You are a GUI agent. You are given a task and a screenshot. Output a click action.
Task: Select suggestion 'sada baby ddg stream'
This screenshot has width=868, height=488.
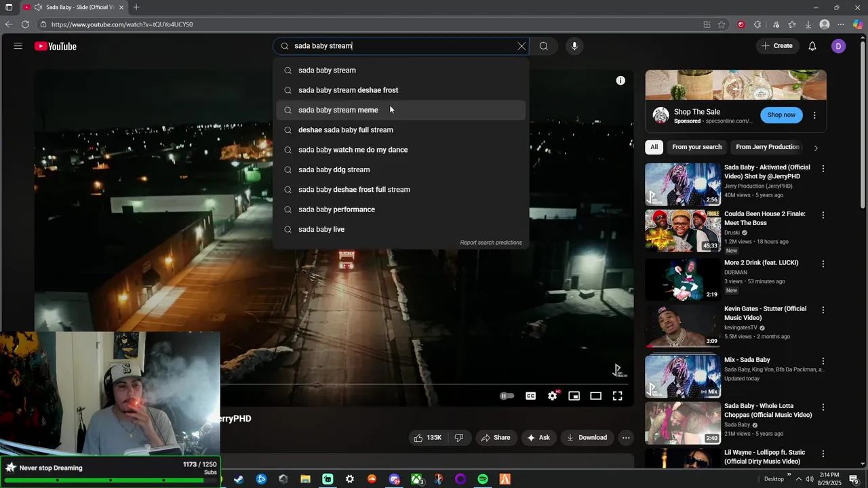(401, 169)
